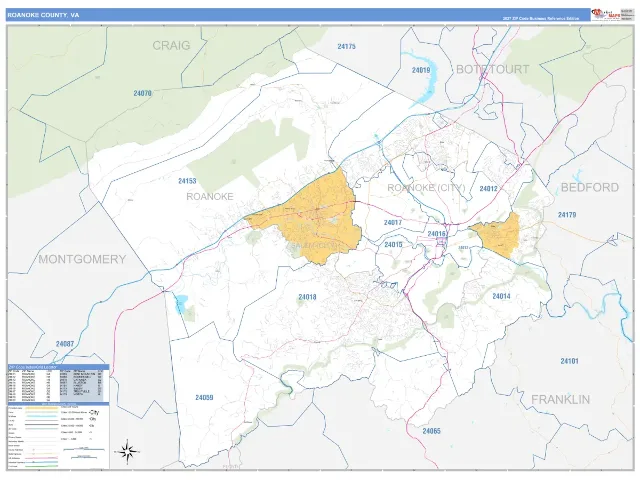Click the compass rose symbol
Image resolution: width=640 pixels, height=480 pixels.
click(129, 451)
